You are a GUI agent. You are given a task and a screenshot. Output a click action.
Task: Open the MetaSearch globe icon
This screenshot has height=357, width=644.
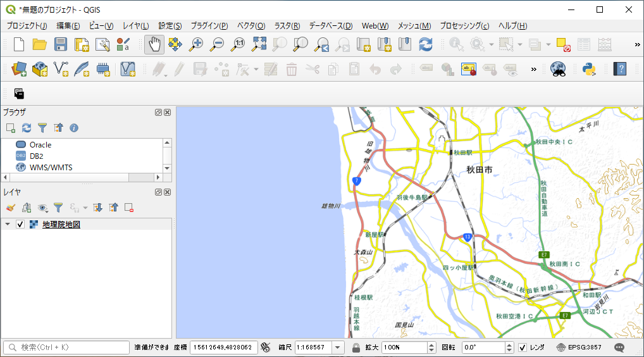(x=558, y=69)
